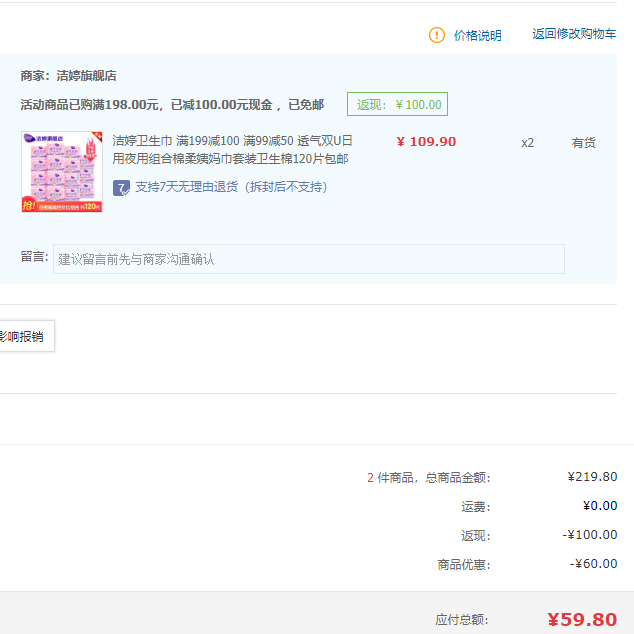The height and width of the screenshot is (634, 634).
Task: Open the 洁婷卫生巾 product thumbnail image
Action: [x=62, y=172]
